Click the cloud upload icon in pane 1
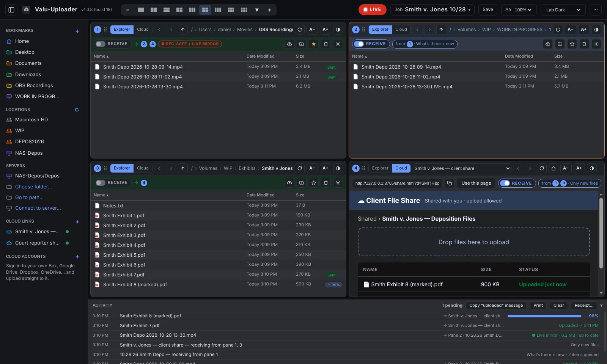607x364 pixels. click(289, 44)
